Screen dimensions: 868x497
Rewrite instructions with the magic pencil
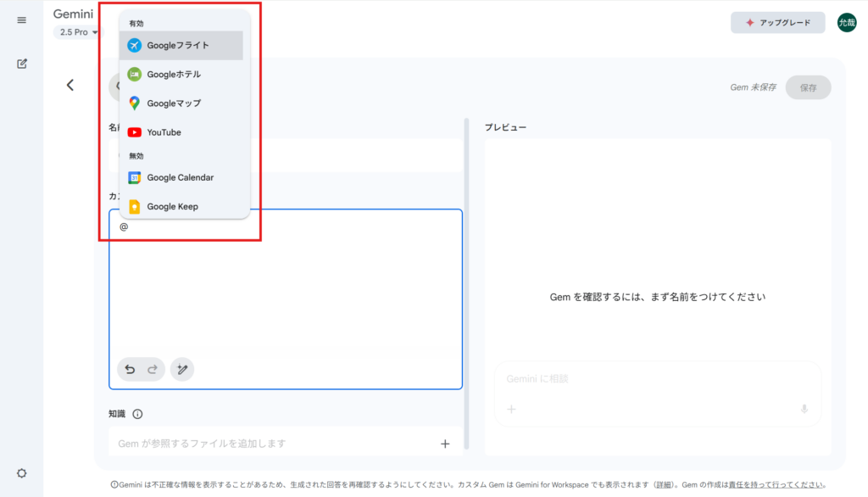tap(182, 370)
